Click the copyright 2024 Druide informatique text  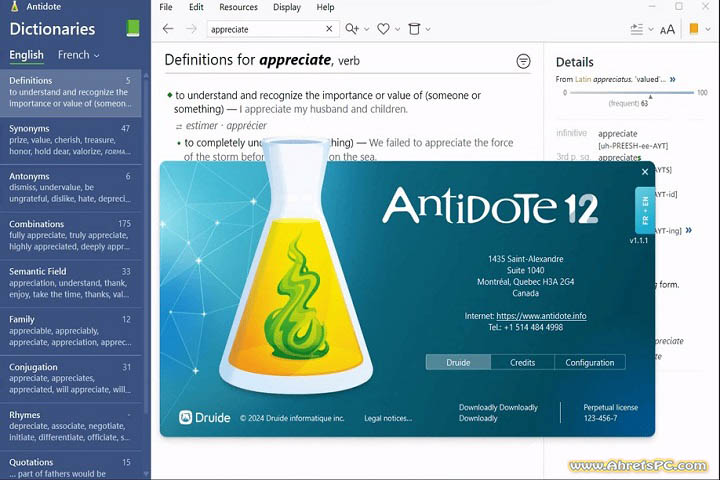[292, 418]
